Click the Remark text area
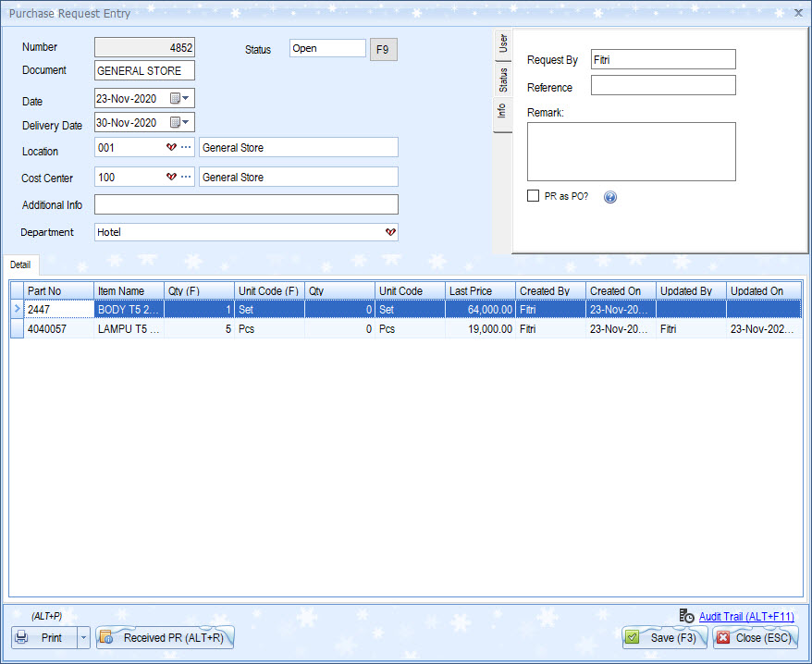Viewport: 812px width, 664px height. (x=631, y=152)
